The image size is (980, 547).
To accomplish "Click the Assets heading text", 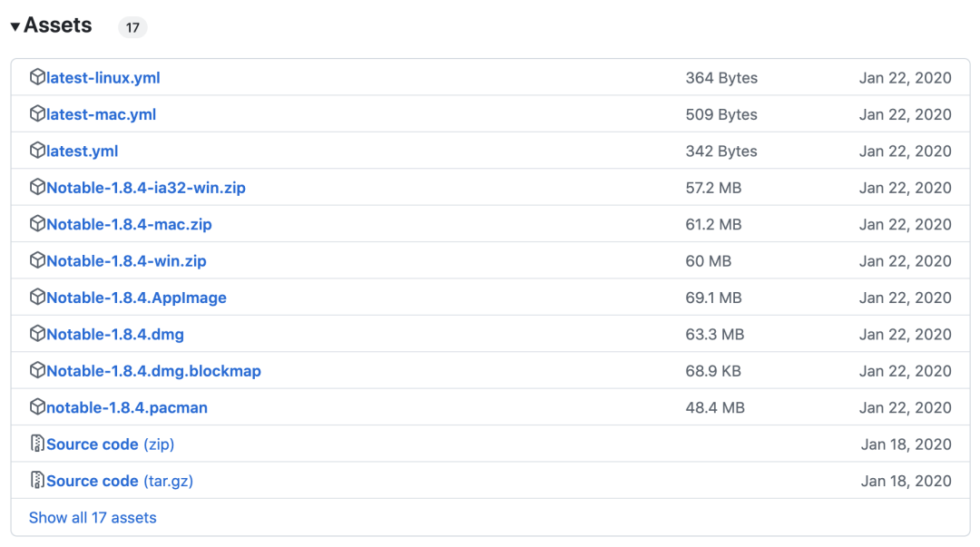I will pyautogui.click(x=57, y=25).
